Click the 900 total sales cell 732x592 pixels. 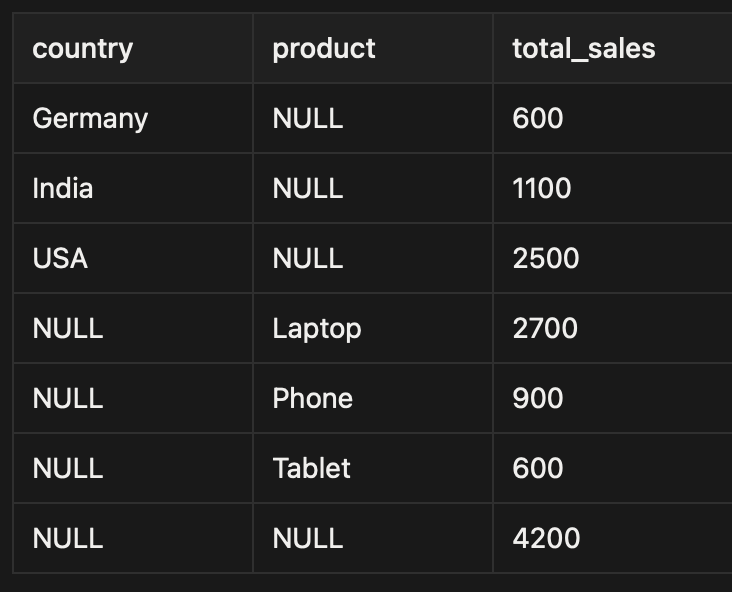click(537, 398)
